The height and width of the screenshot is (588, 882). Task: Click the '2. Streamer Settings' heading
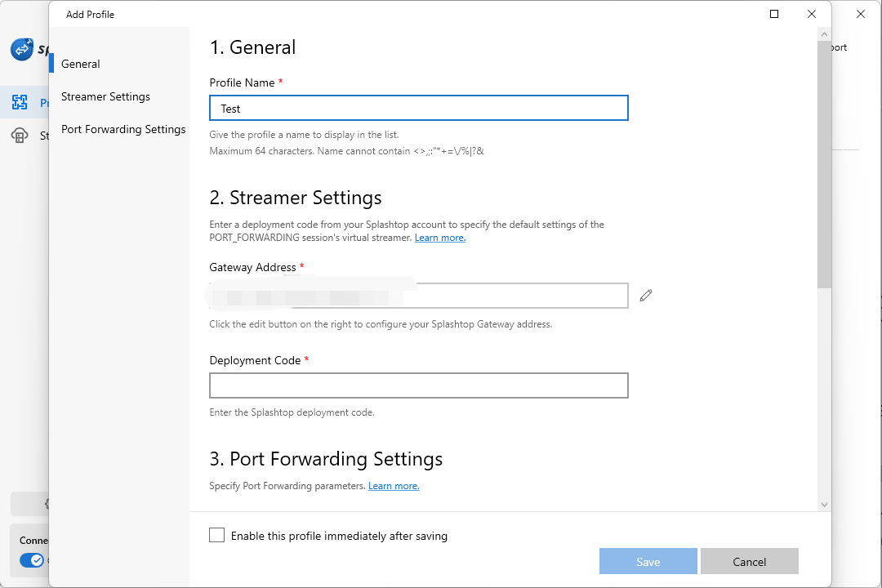pyautogui.click(x=296, y=198)
